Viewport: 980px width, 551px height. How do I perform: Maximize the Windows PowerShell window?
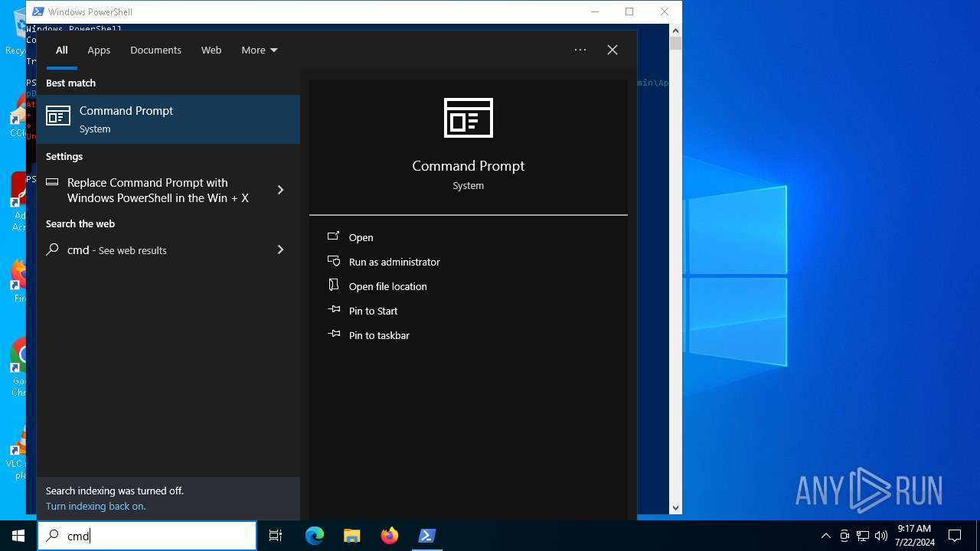coord(629,11)
